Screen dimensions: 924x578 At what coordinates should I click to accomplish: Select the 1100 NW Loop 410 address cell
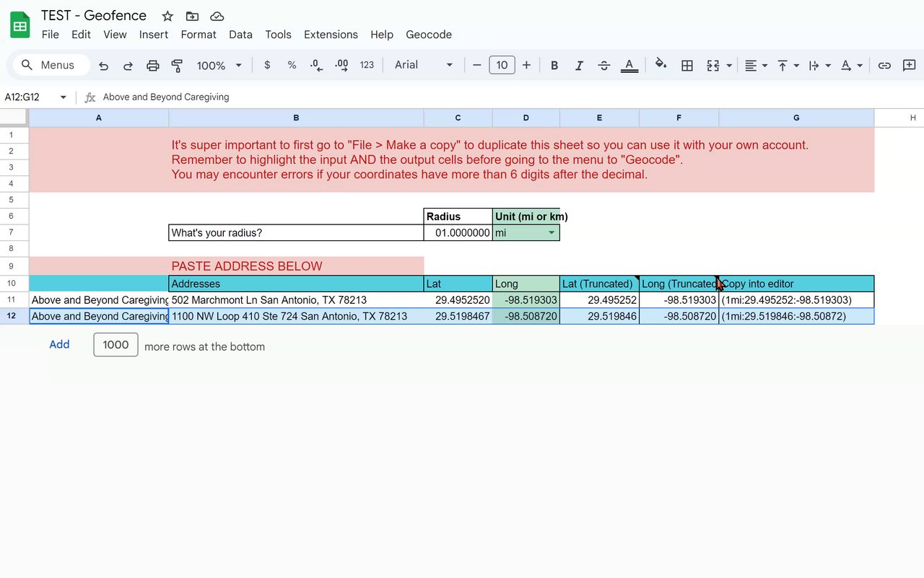pos(296,316)
